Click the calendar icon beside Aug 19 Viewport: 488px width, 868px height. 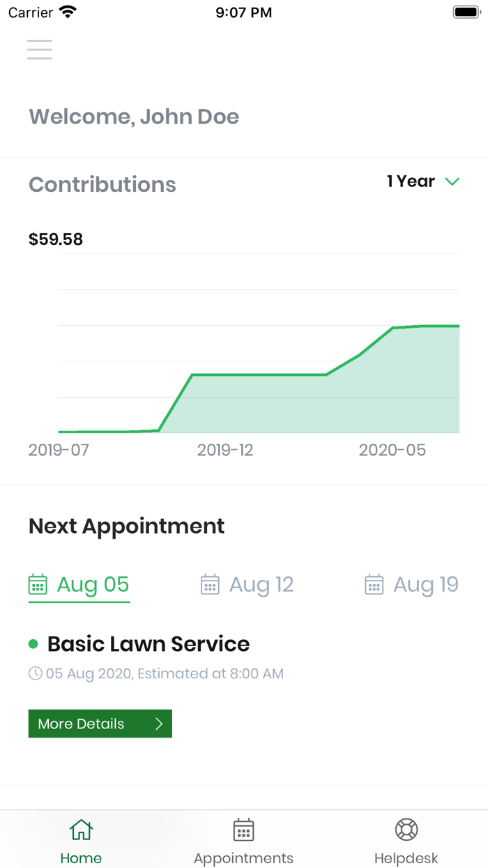(x=374, y=585)
